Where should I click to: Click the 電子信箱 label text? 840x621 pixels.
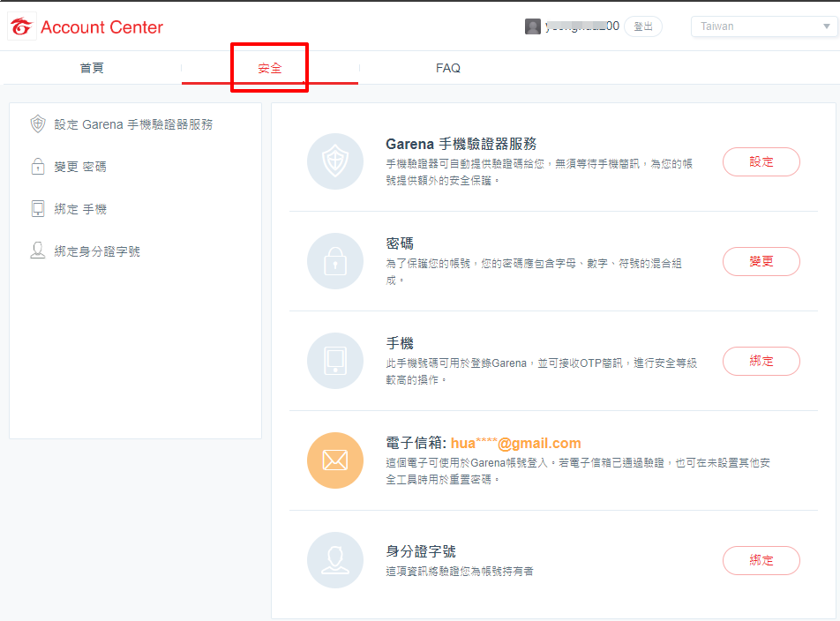416,444
